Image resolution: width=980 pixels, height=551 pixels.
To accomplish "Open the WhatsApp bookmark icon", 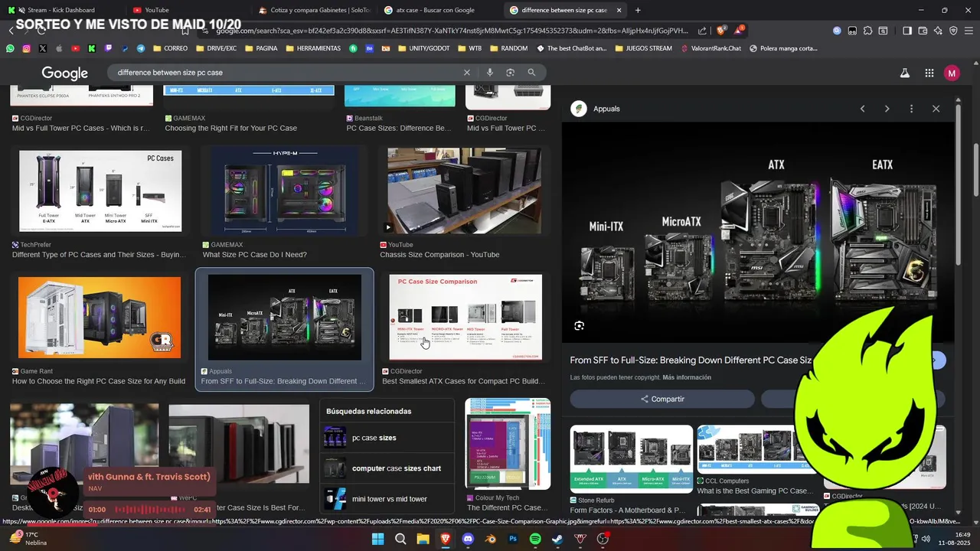I will 10,48.
